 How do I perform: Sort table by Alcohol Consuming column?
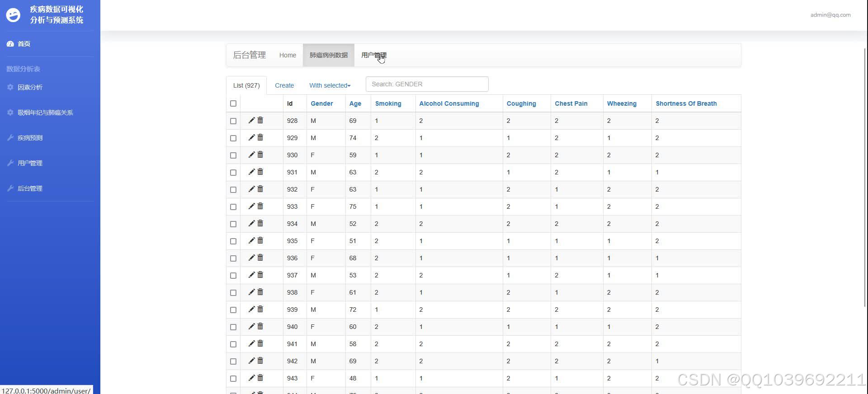449,103
